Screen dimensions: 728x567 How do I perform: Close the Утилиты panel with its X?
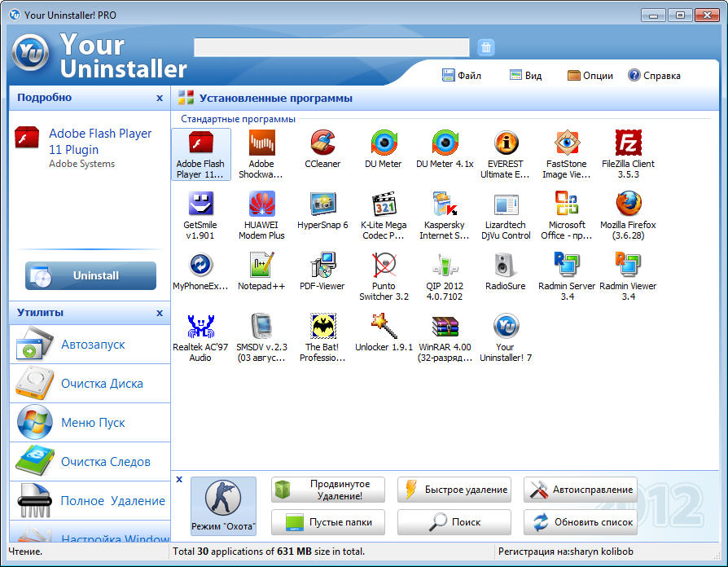point(160,313)
